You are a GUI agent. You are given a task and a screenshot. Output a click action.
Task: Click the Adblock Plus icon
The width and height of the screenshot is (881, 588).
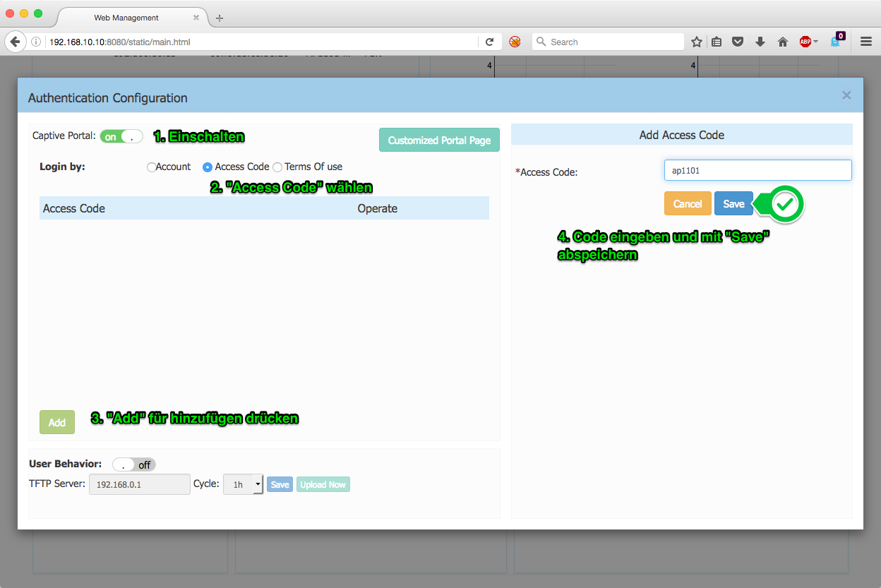click(805, 42)
